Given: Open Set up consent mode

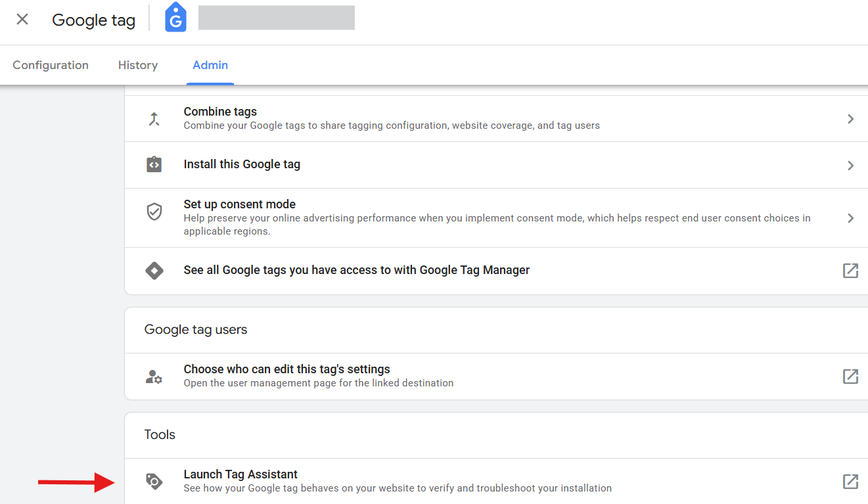Looking at the screenshot, I should (x=496, y=218).
